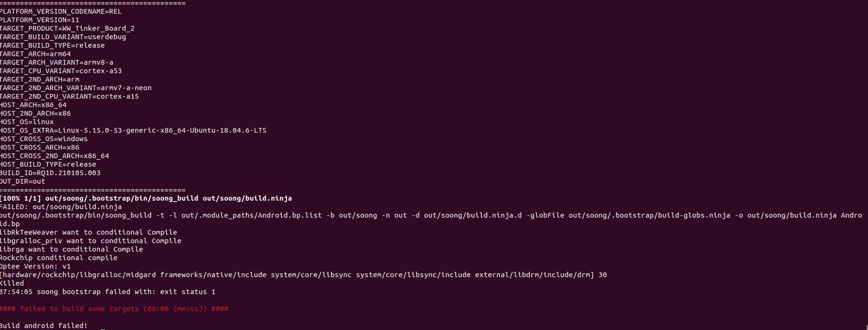The width and height of the screenshot is (868, 330).
Task: Click the TARGET_2ND_ARCH_VARIANT=armv7-a-neon line
Action: point(76,88)
